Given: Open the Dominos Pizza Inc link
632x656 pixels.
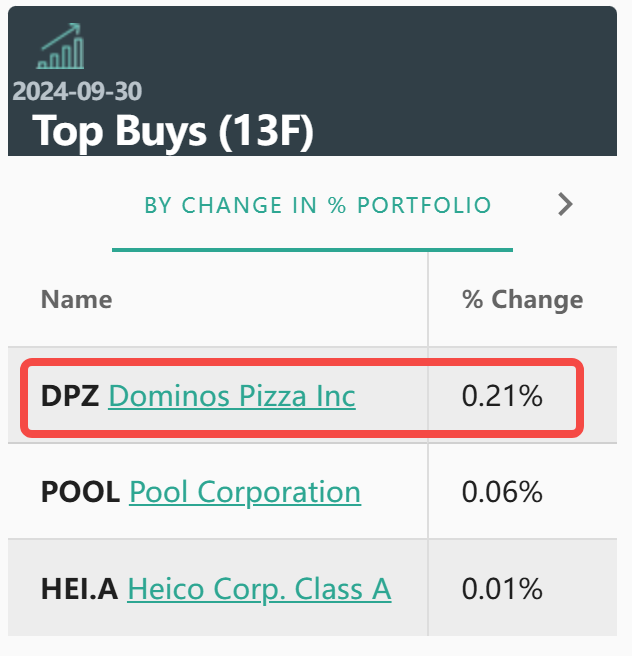Looking at the screenshot, I should tap(231, 396).
